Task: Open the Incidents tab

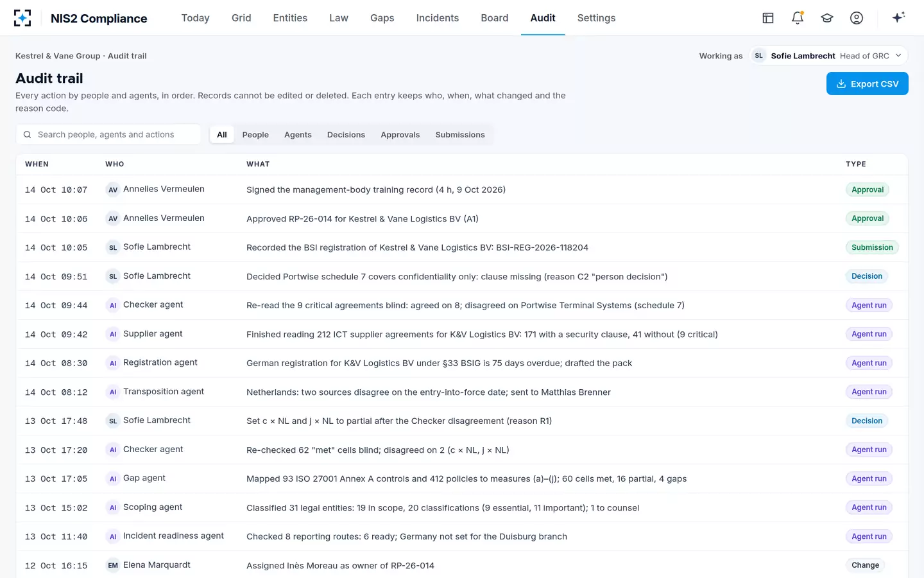Action: [x=438, y=18]
